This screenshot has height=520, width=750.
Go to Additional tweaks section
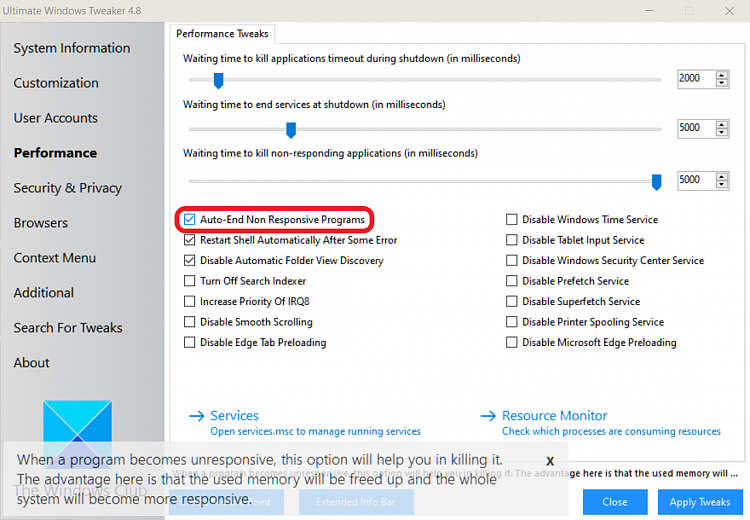44,293
